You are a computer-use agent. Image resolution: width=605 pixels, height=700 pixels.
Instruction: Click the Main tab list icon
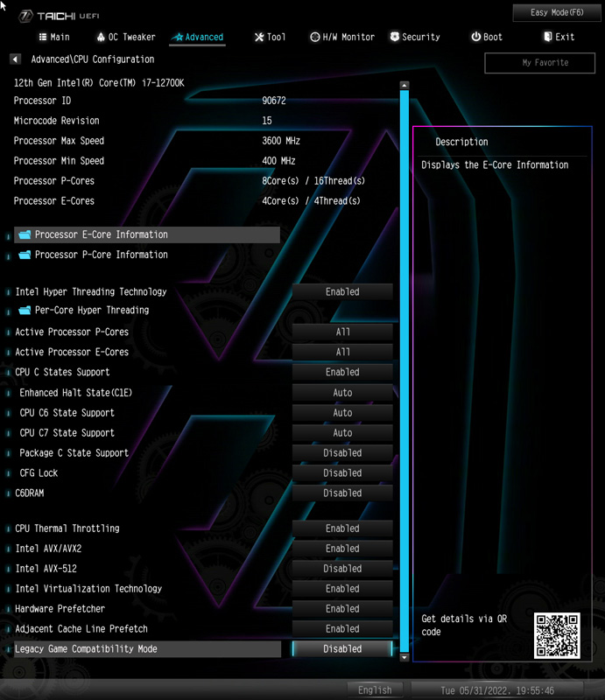pos(43,37)
